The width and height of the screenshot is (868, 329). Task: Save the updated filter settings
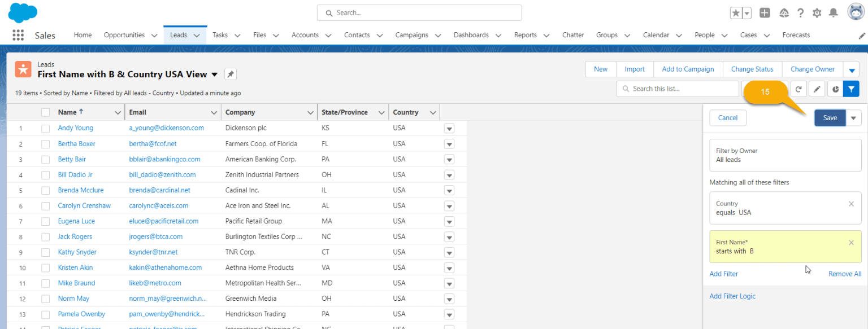830,117
